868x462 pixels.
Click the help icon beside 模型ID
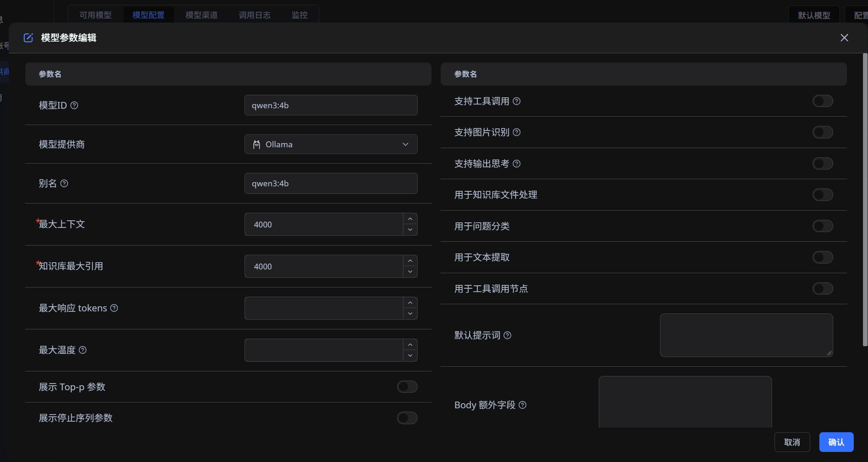pos(75,105)
